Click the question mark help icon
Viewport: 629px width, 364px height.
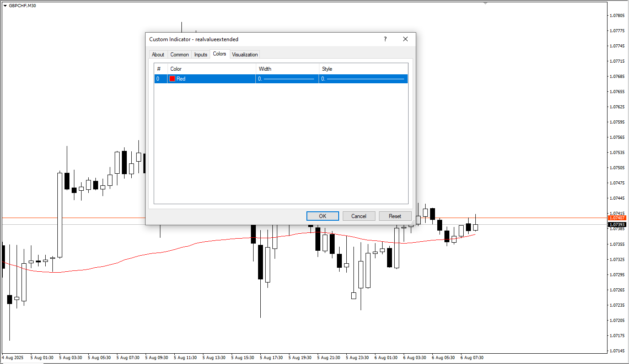(385, 39)
